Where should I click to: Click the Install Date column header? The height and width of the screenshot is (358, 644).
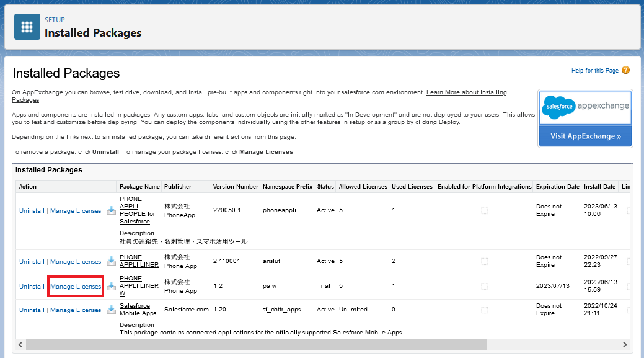pyautogui.click(x=599, y=187)
